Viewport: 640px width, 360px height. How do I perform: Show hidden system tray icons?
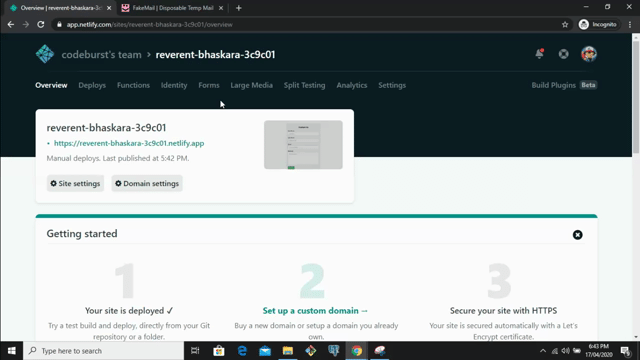click(x=542, y=351)
